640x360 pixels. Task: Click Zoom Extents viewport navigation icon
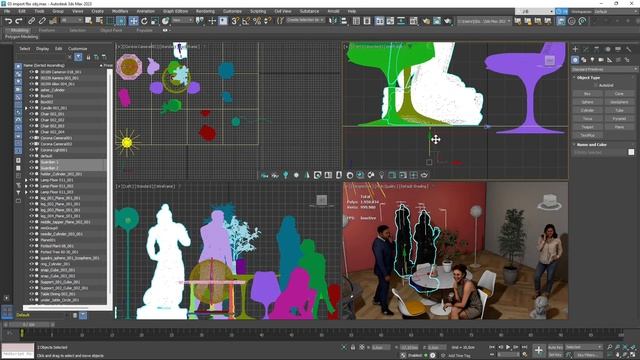click(x=625, y=347)
